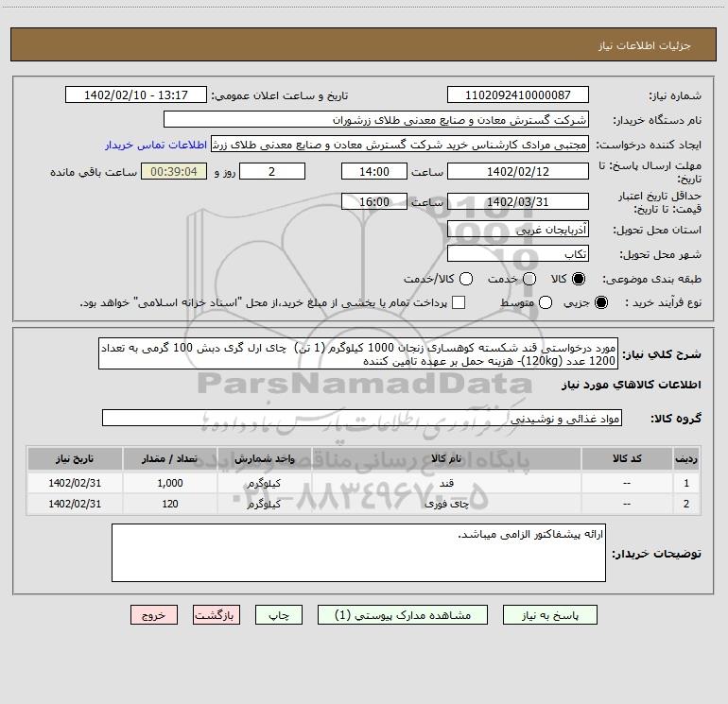
Task: Toggle the Islamic treasury bonds payment checkbox
Action: click(459, 302)
